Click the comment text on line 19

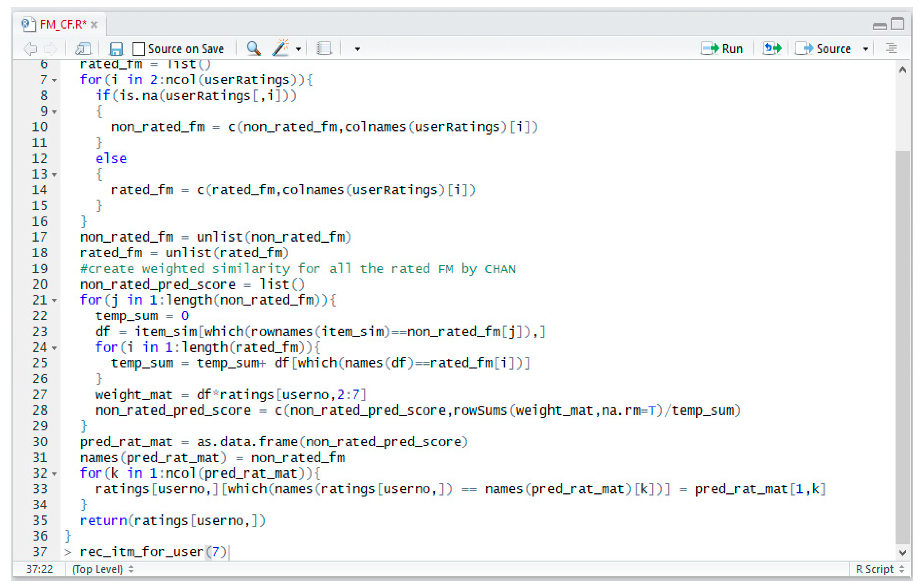(x=297, y=269)
